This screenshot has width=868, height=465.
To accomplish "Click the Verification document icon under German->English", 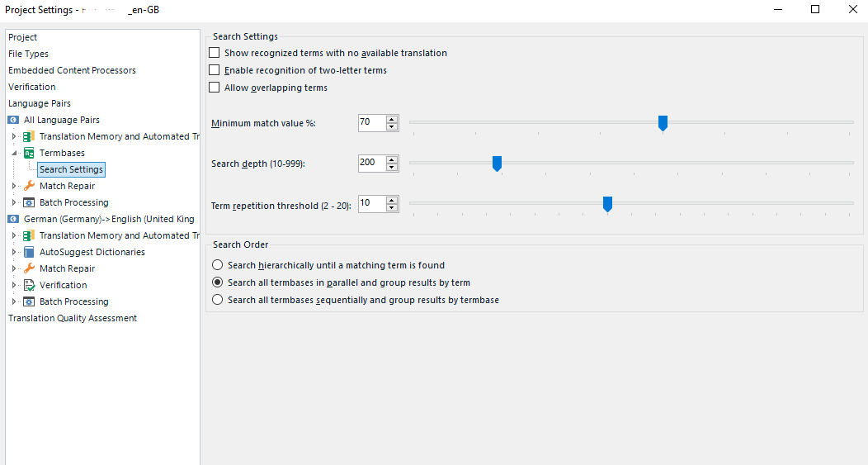I will point(29,285).
